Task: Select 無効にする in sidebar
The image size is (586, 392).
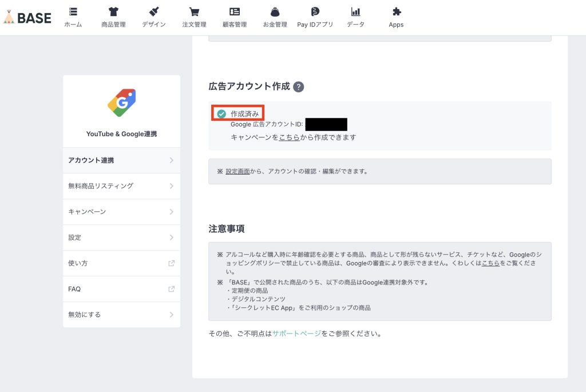Action: (121, 315)
